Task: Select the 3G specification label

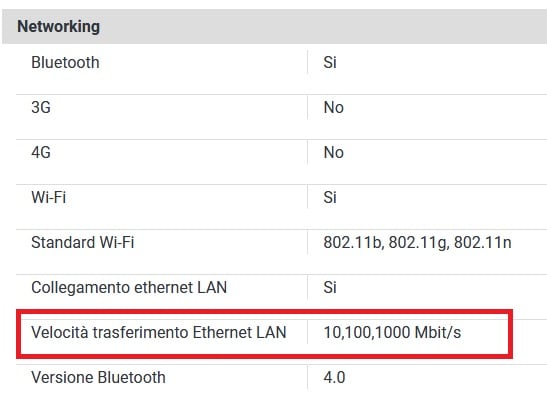Action: 41,107
